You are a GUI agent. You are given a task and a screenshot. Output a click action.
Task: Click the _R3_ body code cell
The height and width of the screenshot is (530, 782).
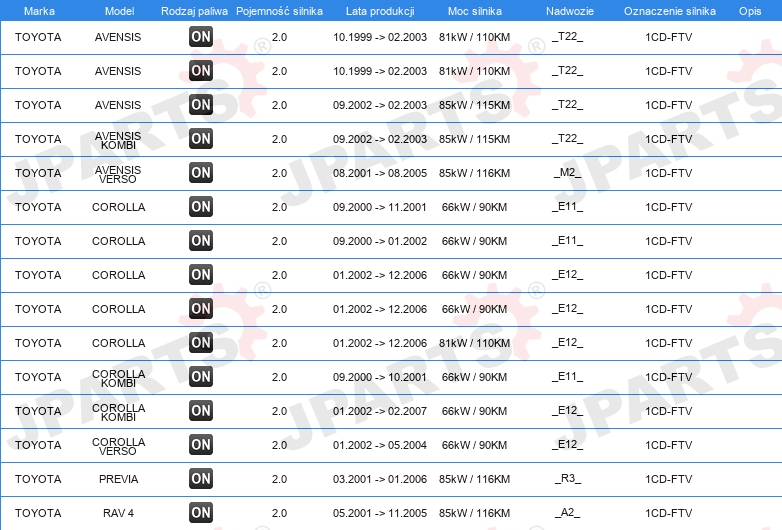tap(568, 479)
